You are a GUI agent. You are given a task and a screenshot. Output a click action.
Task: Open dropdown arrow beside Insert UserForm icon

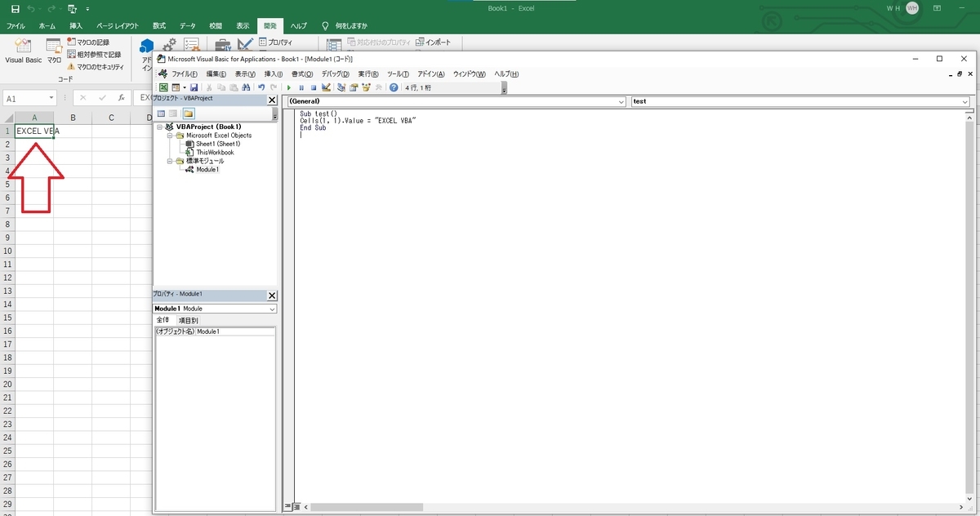(x=185, y=87)
